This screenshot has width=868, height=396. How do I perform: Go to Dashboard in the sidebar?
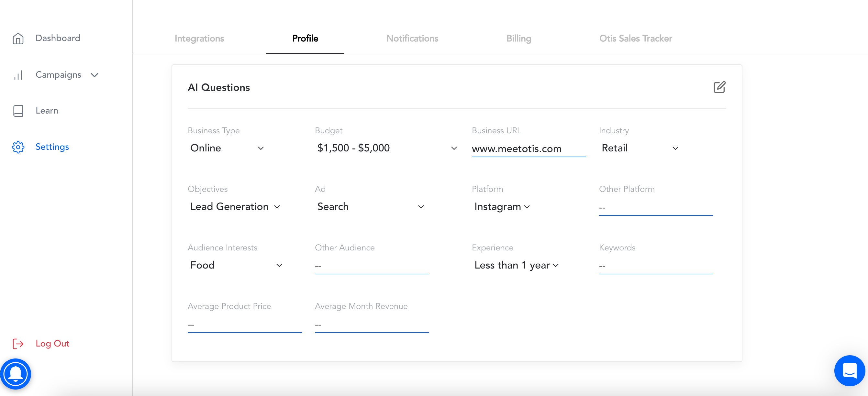pyautogui.click(x=58, y=38)
